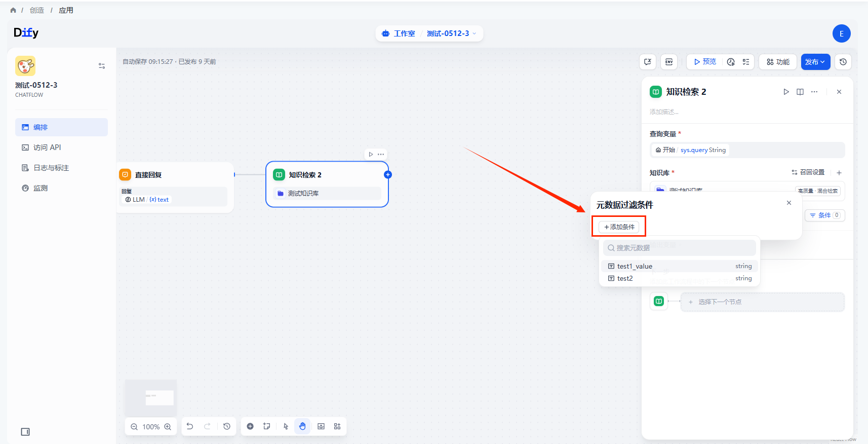Screen dimensions: 868x444
Task: Open version history icon in top toolbar
Action: click(843, 62)
